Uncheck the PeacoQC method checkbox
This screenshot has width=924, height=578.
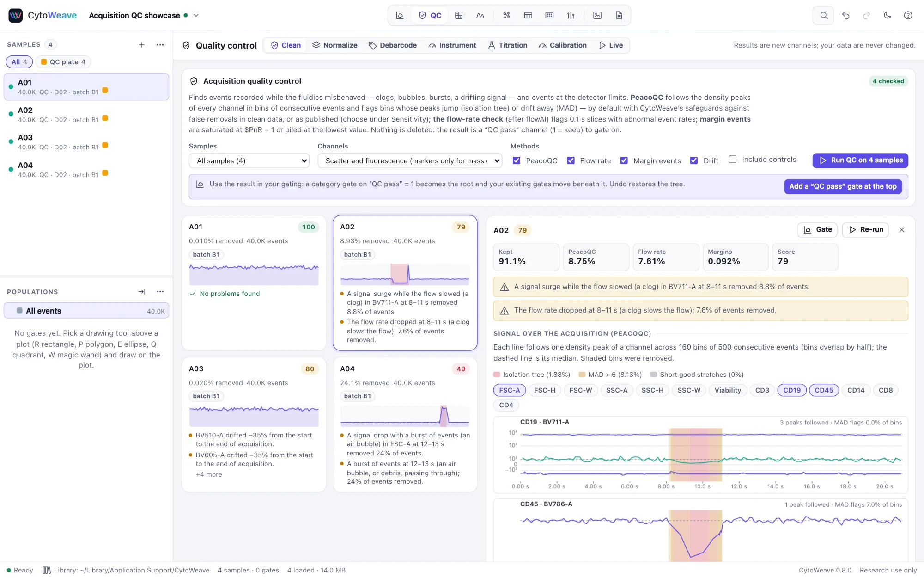pyautogui.click(x=517, y=160)
